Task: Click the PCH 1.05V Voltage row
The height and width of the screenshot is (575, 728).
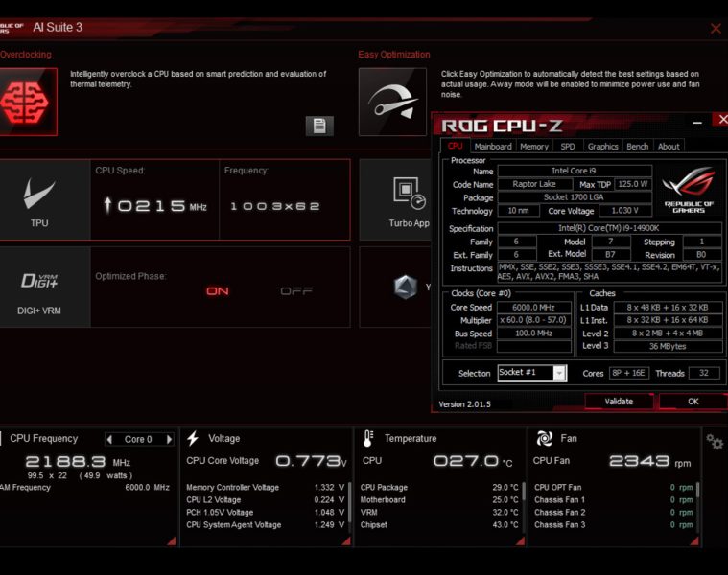Action: [x=265, y=513]
